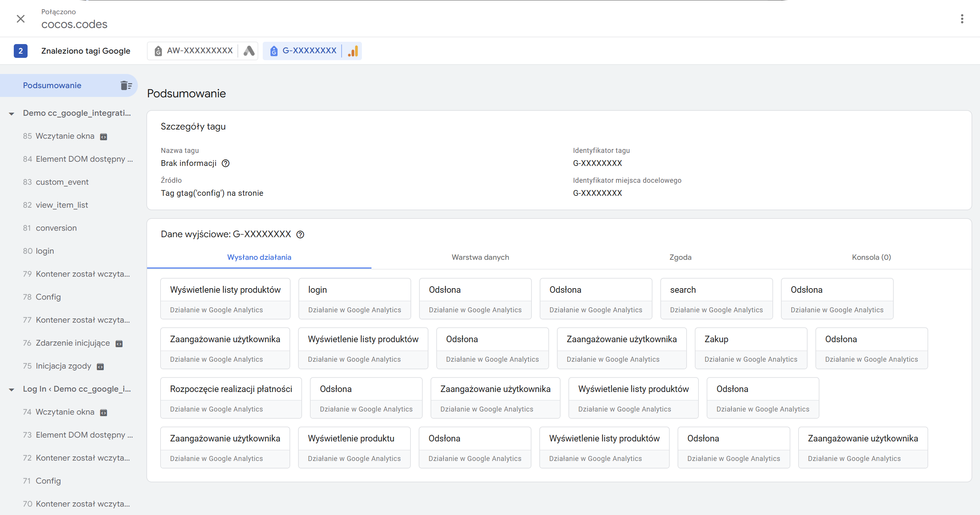Open the Konsola (0) tab

[871, 257]
